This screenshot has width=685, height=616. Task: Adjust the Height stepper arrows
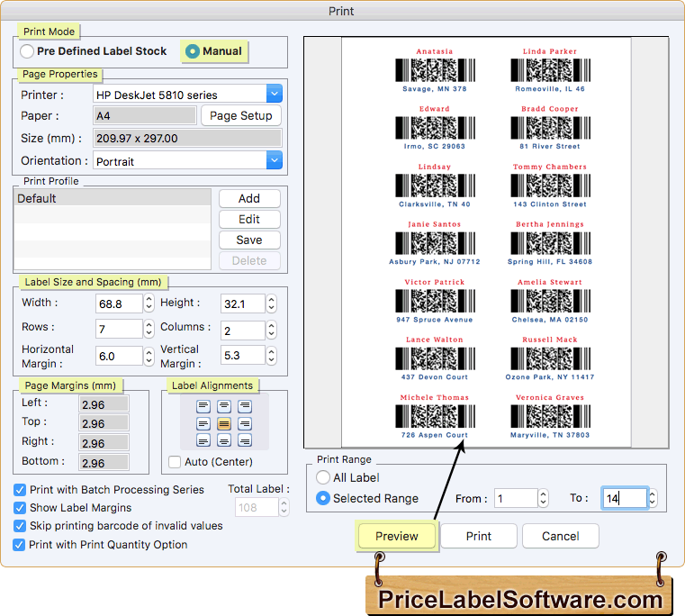pos(271,303)
